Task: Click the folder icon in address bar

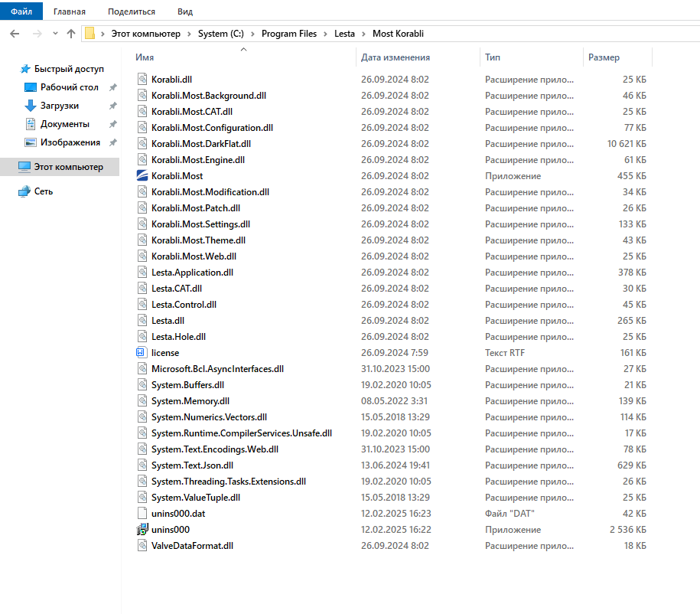Action: tap(90, 34)
